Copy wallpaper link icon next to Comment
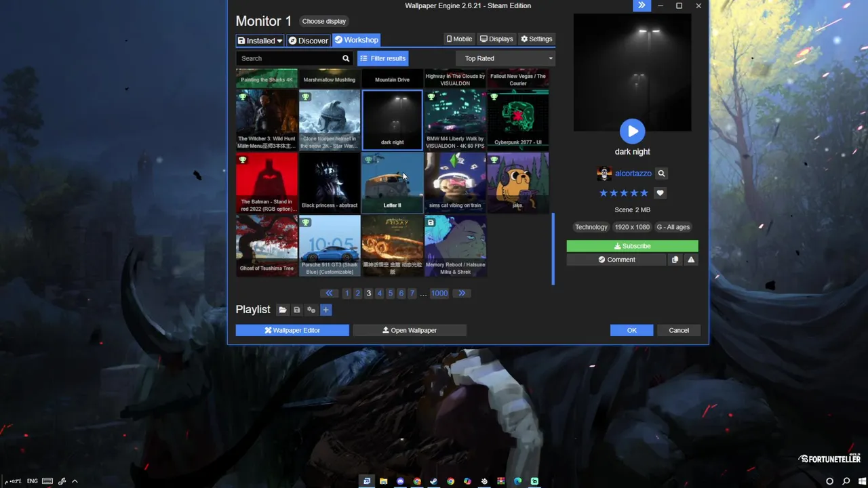The height and width of the screenshot is (488, 868). click(x=675, y=260)
